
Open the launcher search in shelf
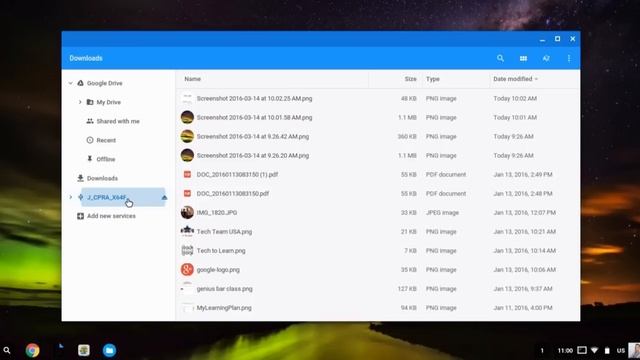click(x=7, y=350)
